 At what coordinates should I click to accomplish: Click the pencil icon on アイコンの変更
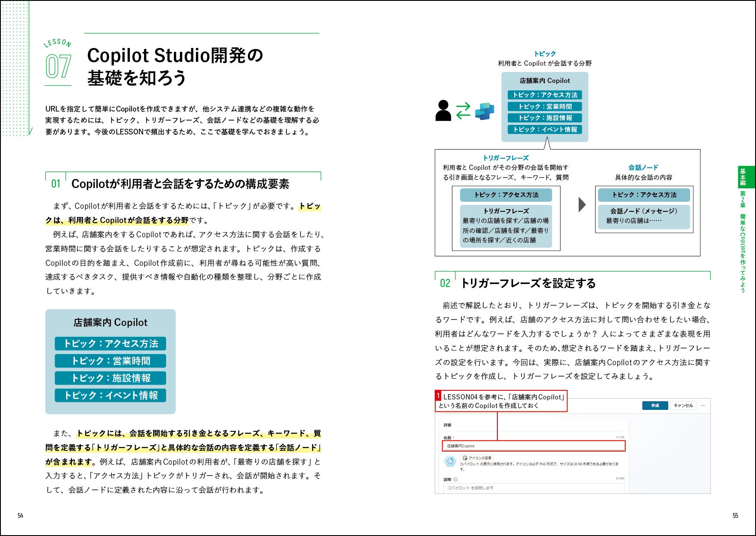(465, 458)
